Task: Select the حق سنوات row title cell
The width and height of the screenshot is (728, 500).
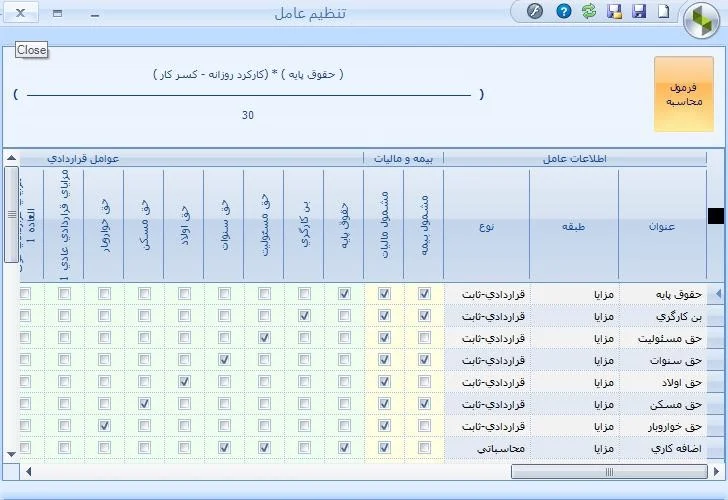Action: point(663,360)
